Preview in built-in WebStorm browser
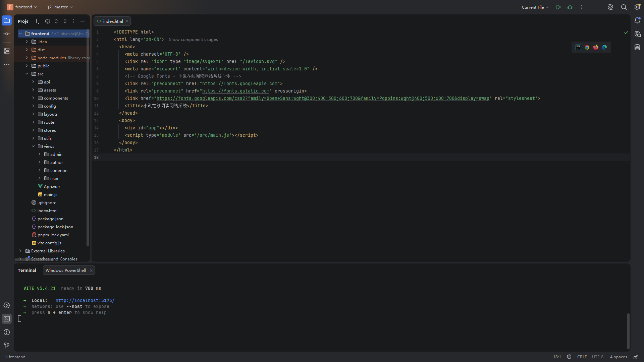 (x=578, y=47)
